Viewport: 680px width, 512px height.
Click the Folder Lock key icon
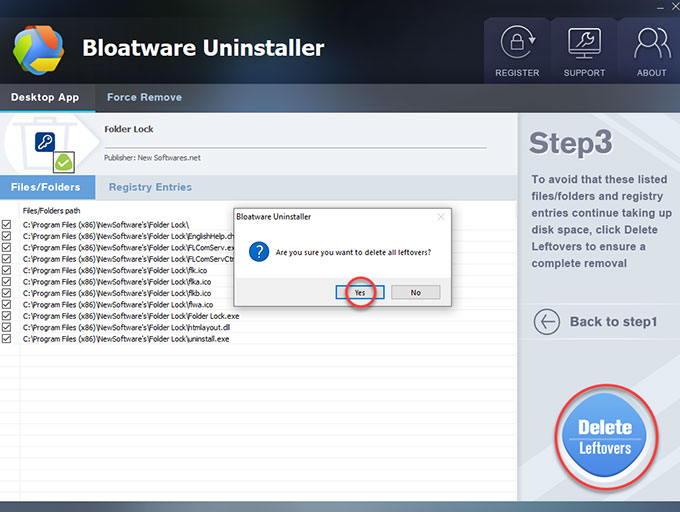click(x=45, y=142)
